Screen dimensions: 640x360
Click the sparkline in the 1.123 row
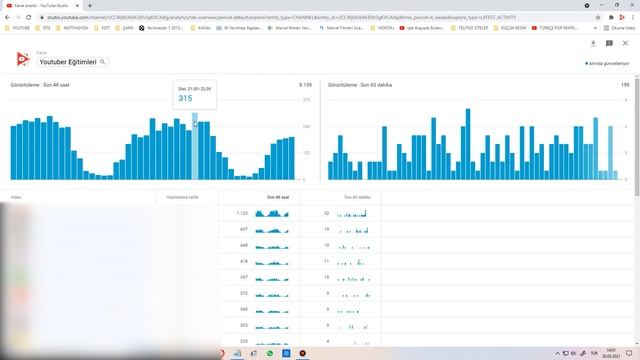272,213
